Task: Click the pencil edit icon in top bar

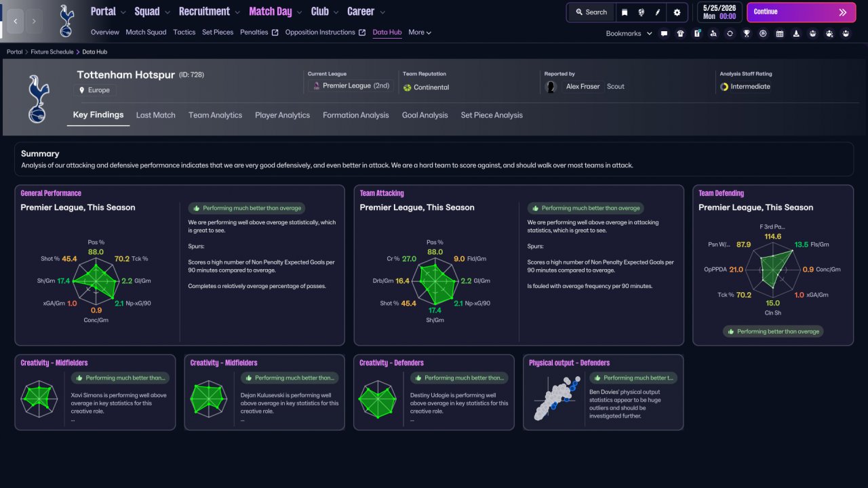Action: (658, 12)
